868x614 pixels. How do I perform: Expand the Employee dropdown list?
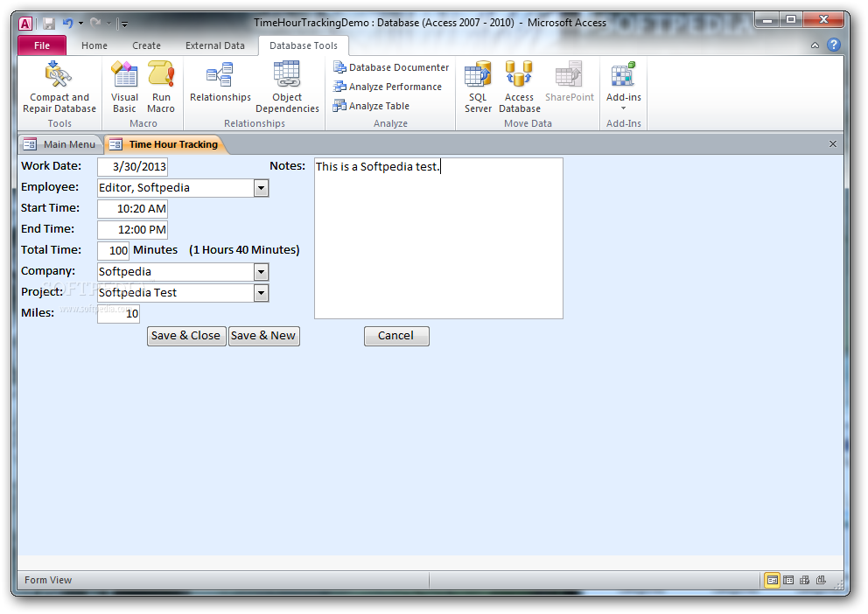click(261, 188)
